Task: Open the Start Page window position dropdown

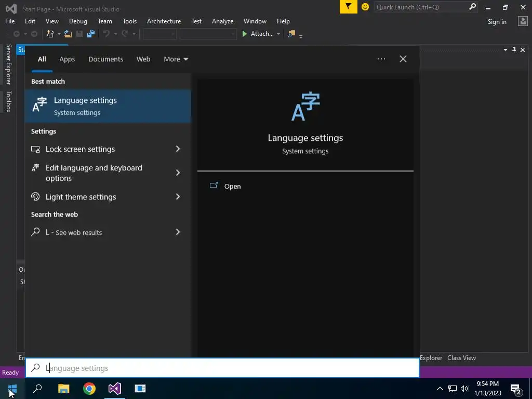Action: [505, 50]
